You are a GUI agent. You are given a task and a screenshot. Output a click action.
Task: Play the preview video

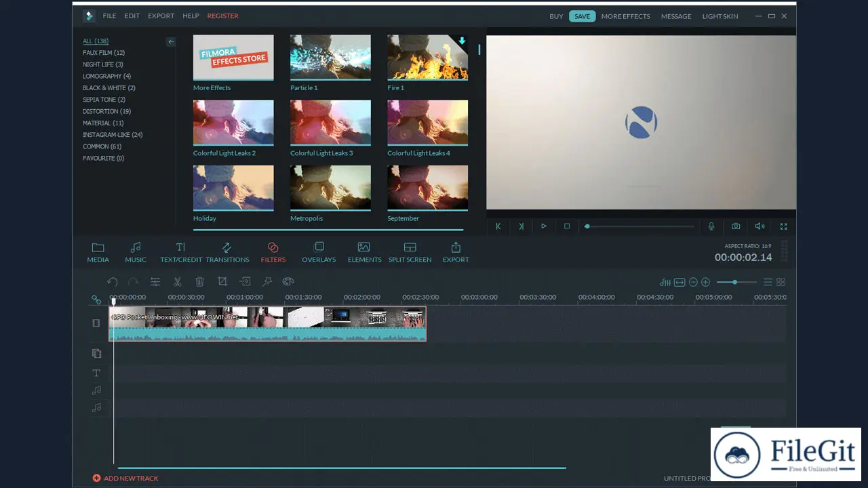[544, 226]
